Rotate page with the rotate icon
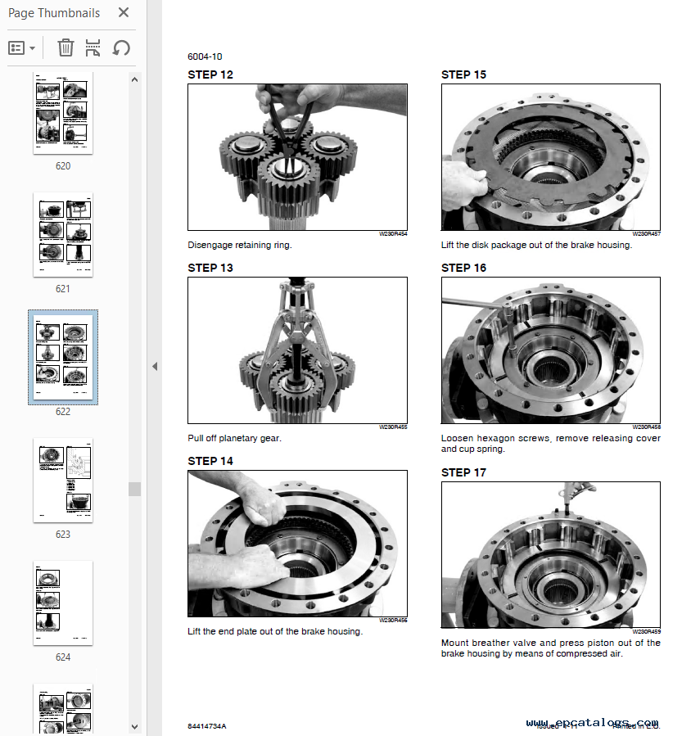Viewport: 700px width, 736px height. click(x=121, y=47)
